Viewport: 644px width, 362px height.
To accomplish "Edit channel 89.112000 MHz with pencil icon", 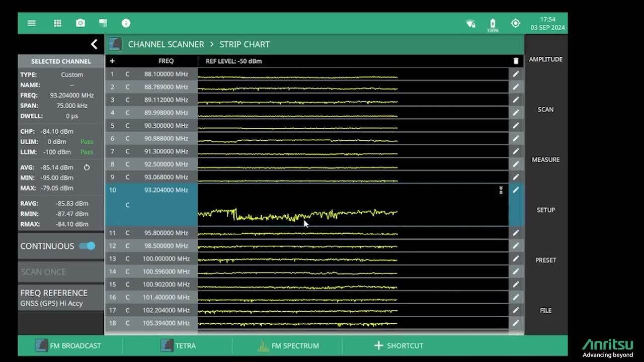I will [x=516, y=100].
